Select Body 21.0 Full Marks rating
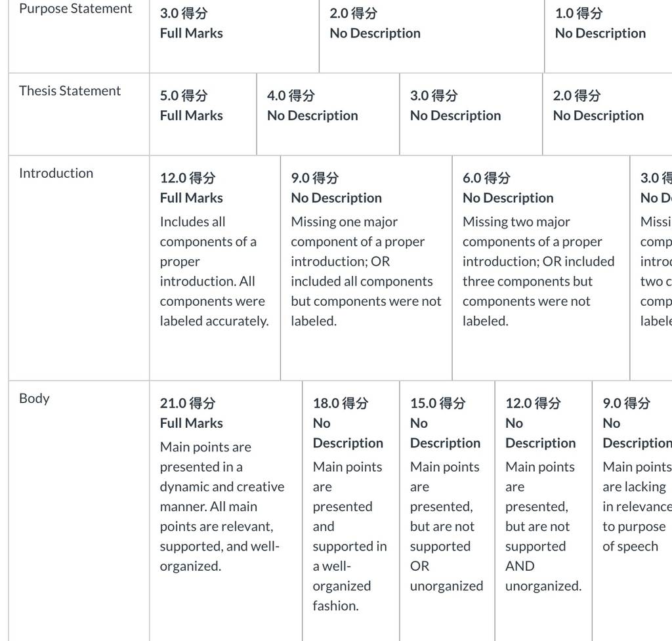Image resolution: width=672 pixels, height=641 pixels. (x=226, y=510)
